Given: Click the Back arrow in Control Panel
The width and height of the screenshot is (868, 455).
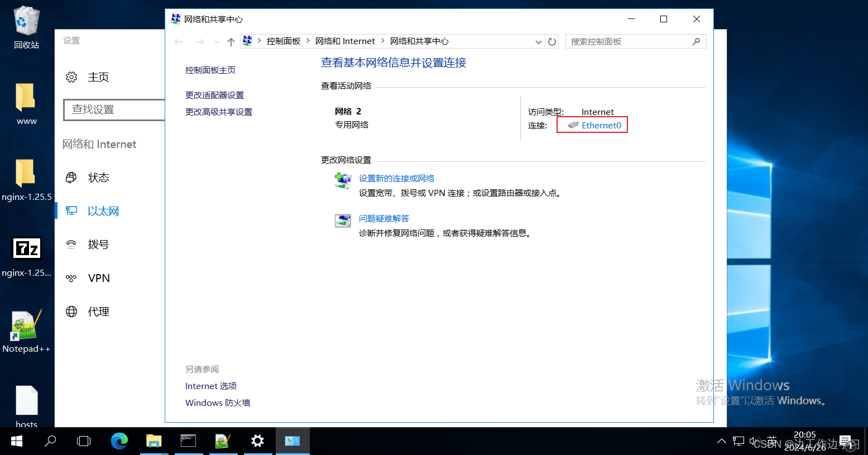Looking at the screenshot, I should pos(179,41).
